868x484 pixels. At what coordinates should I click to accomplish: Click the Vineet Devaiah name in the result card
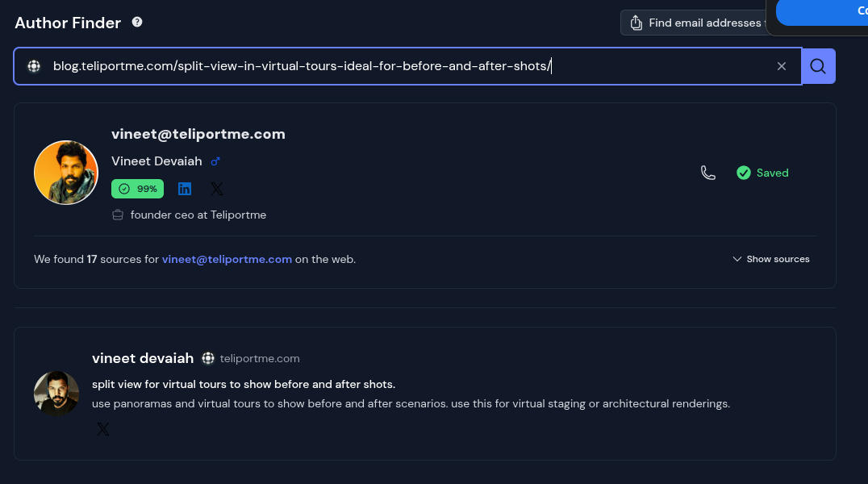(x=156, y=161)
